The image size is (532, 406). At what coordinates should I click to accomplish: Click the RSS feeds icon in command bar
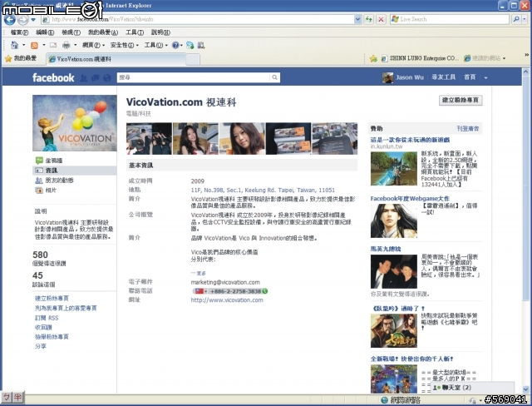point(34,45)
